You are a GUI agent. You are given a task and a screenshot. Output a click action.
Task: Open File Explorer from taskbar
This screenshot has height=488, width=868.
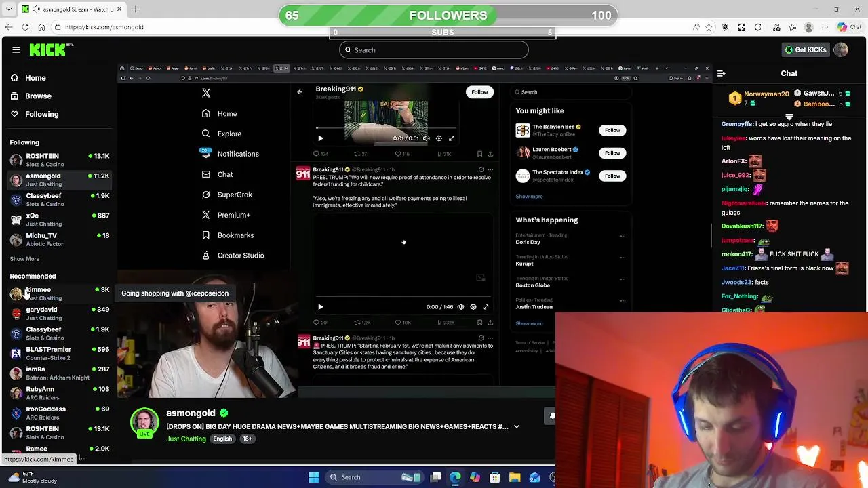pos(515,477)
